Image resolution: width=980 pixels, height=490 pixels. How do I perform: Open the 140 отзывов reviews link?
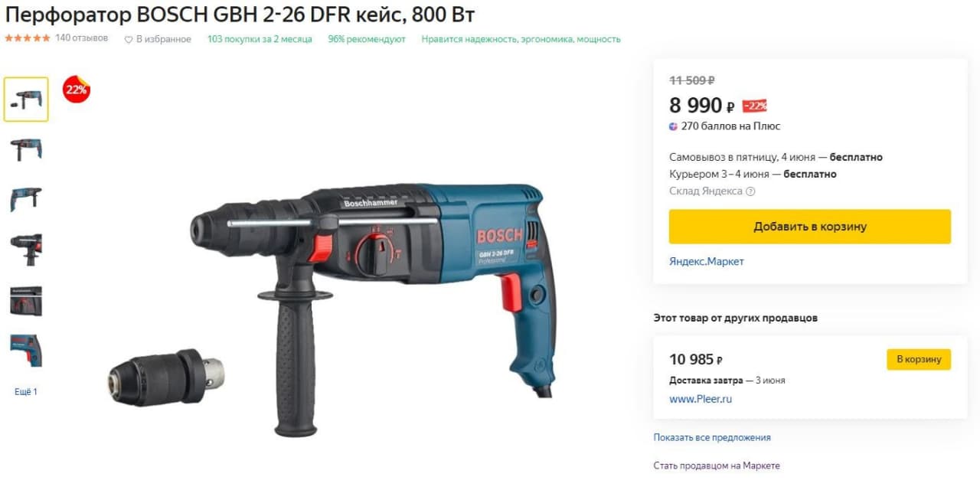(x=81, y=38)
